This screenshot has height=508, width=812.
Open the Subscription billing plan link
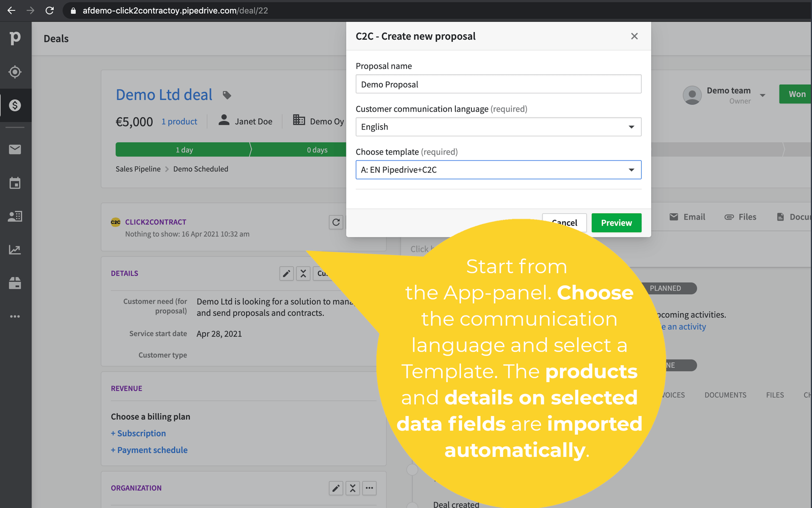[x=138, y=433]
